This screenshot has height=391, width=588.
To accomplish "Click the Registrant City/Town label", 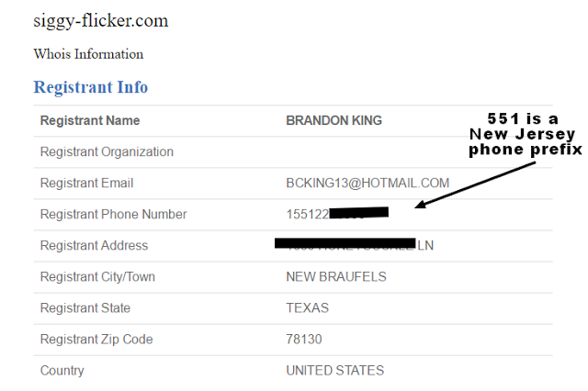I will click(x=101, y=277).
